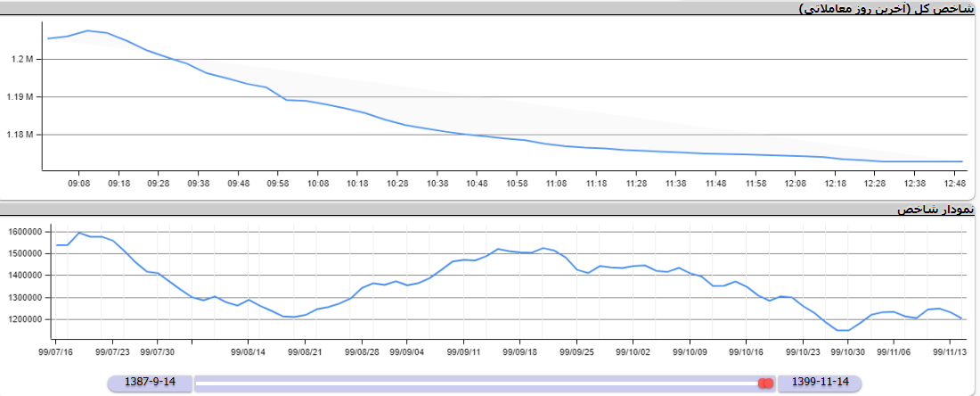Click the 09:08 time label on intraday chart
The width and height of the screenshot is (980, 396).
pyautogui.click(x=79, y=183)
